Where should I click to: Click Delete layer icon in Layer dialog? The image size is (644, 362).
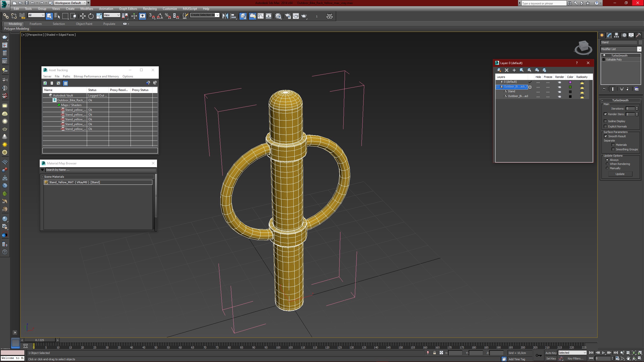507,70
